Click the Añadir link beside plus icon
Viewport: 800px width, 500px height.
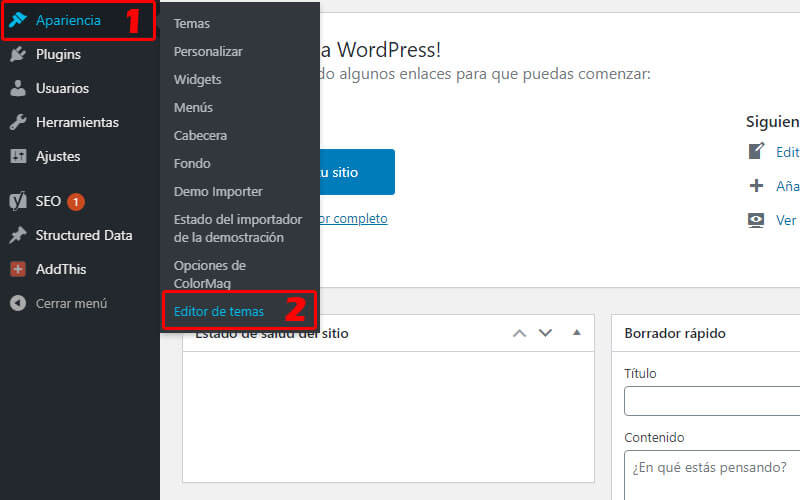[x=788, y=186]
